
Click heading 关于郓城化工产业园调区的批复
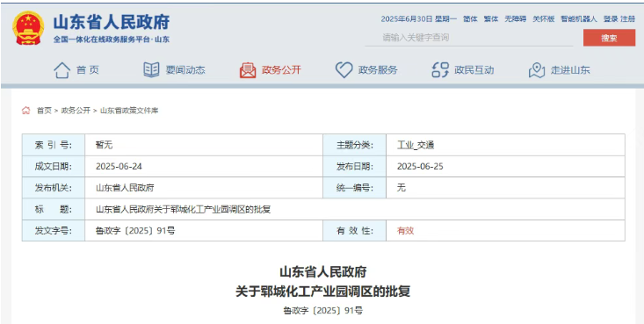coord(322,292)
